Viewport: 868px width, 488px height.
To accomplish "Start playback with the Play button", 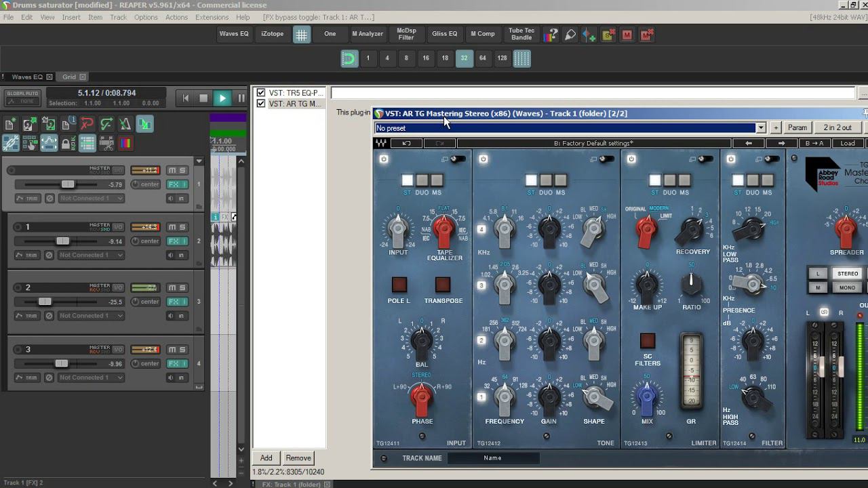I will 222,98.
